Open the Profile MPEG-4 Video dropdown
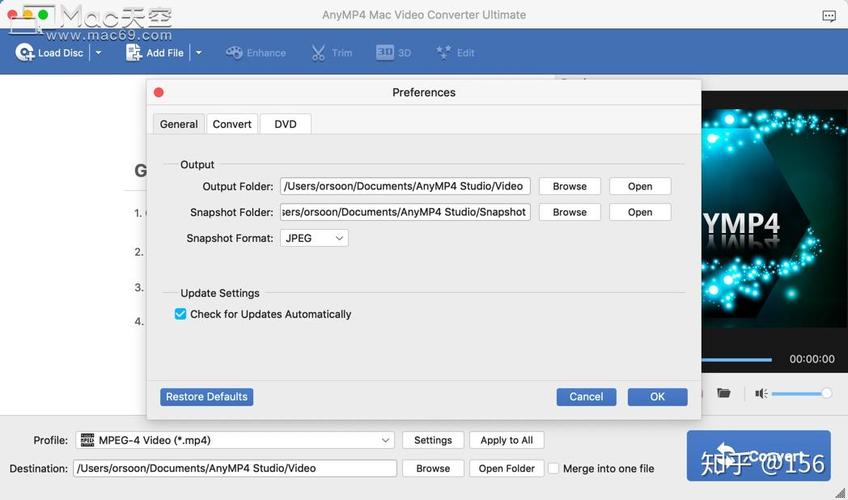Viewport: 848px width, 500px height. (x=234, y=440)
